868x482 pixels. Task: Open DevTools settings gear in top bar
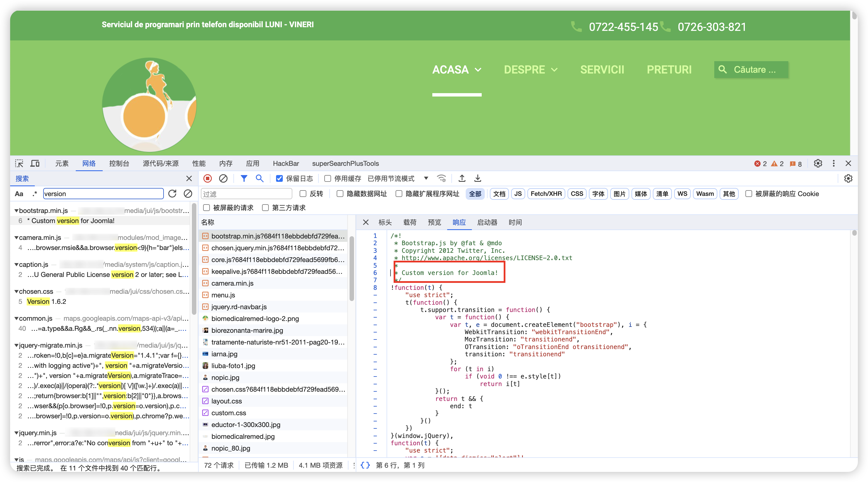pos(818,164)
